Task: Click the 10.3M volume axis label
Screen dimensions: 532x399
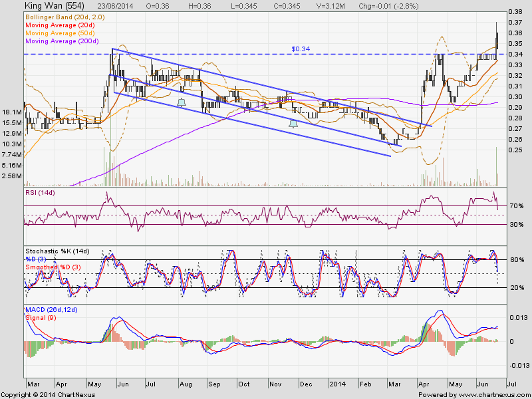Action: 13,144
